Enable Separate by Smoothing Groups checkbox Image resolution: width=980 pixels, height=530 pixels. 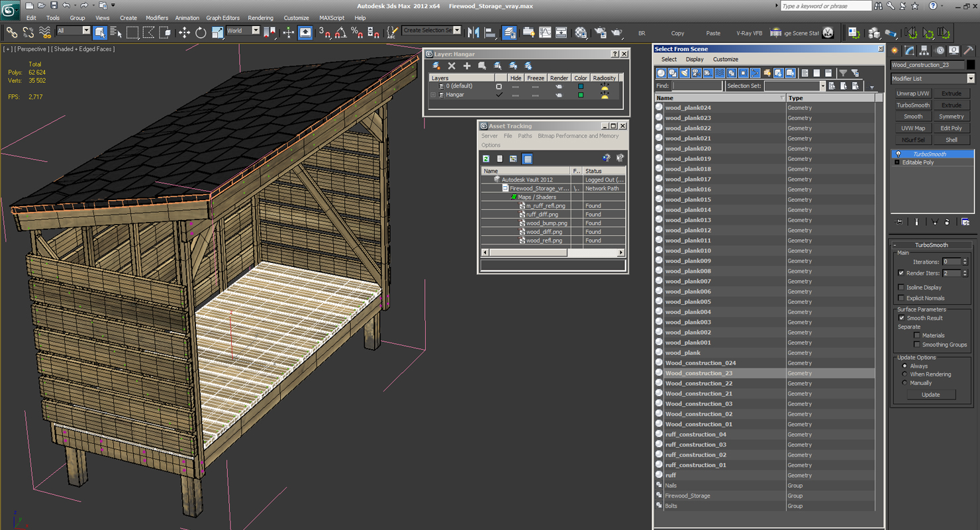point(917,344)
